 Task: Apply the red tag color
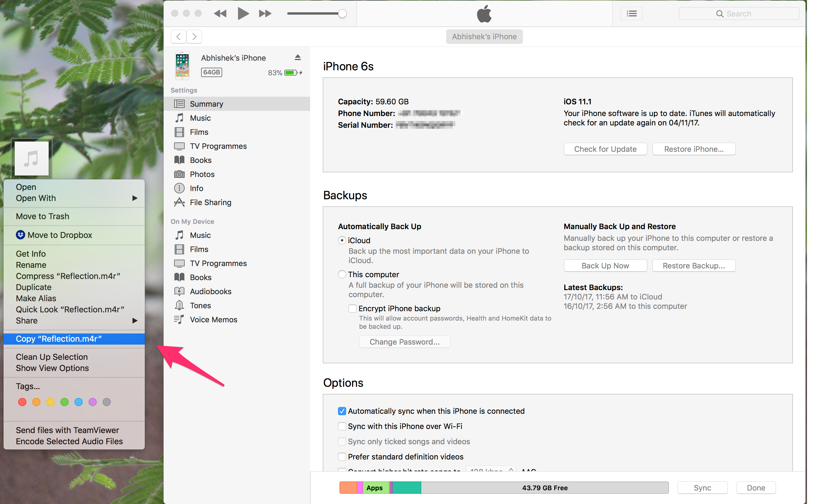pyautogui.click(x=22, y=402)
